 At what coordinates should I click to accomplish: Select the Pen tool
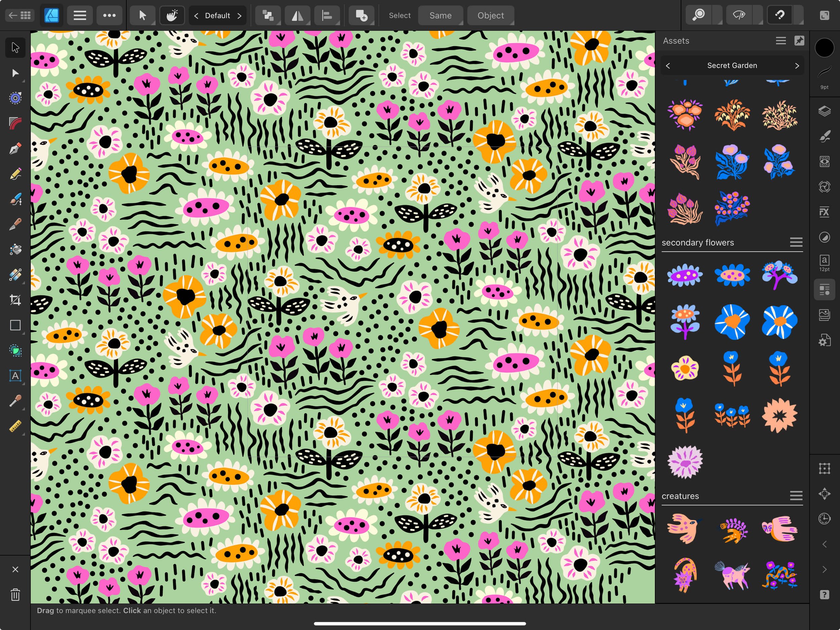click(15, 148)
